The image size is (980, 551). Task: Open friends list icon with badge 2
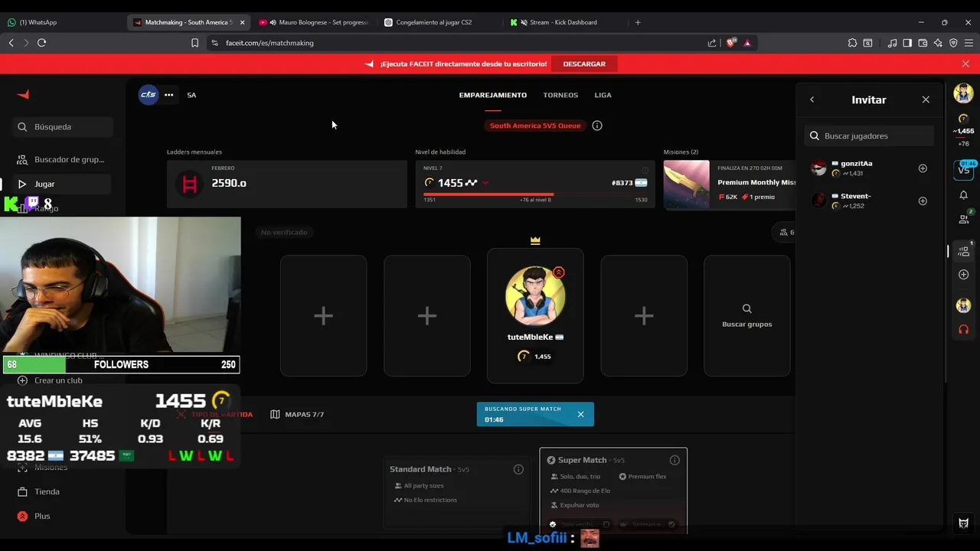coord(964,219)
